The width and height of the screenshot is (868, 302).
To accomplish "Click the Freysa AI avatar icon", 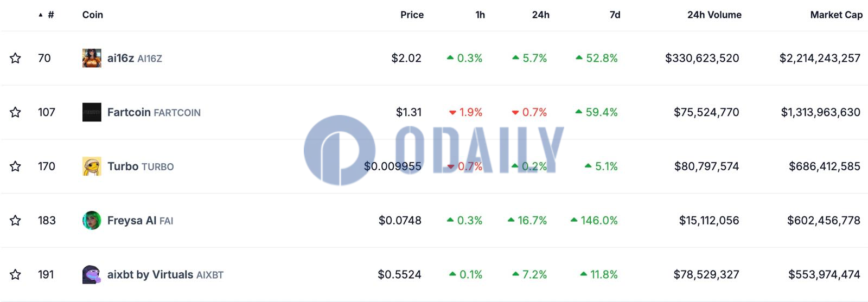I will click(x=92, y=221).
